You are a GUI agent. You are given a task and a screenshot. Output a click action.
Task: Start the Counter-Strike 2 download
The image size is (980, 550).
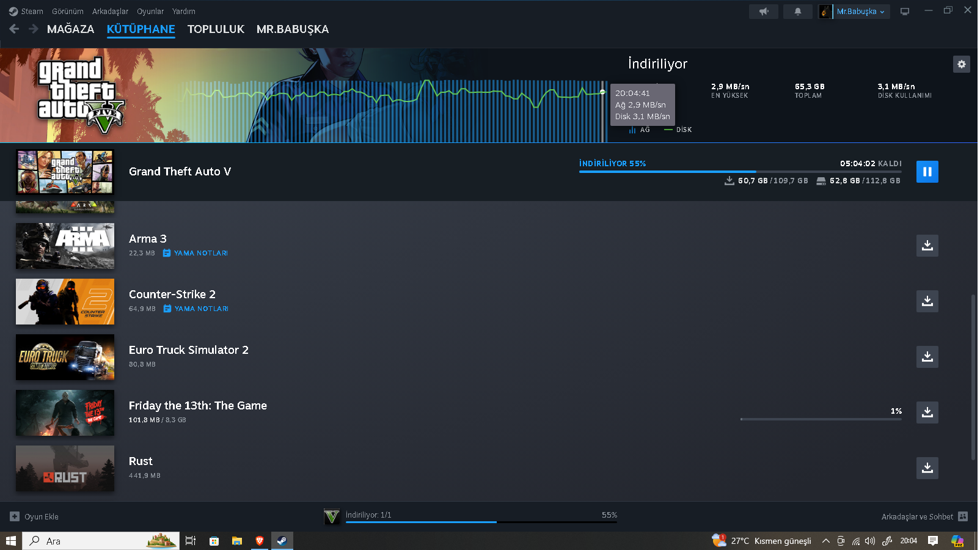click(x=927, y=301)
